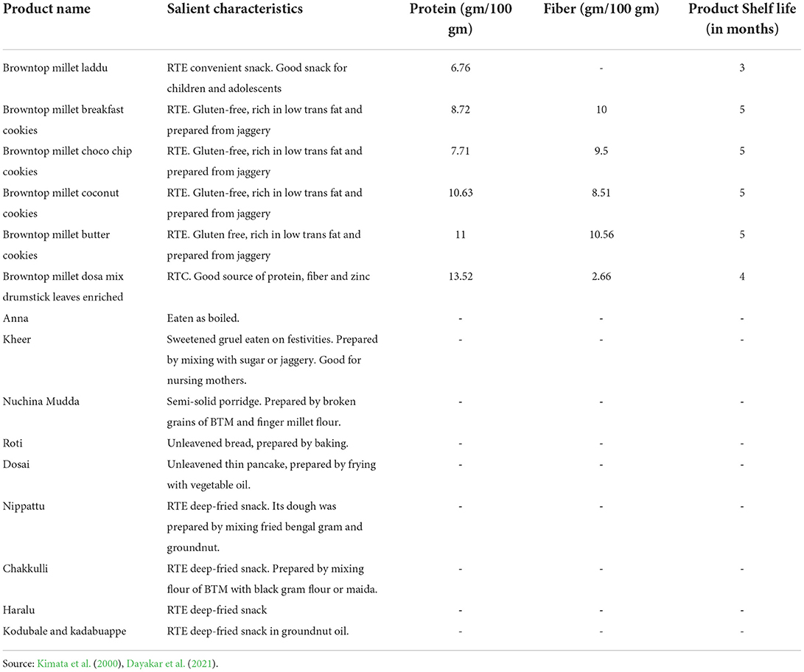Select the Chakkulli product name
This screenshot has height=672, width=804.
pos(26,569)
